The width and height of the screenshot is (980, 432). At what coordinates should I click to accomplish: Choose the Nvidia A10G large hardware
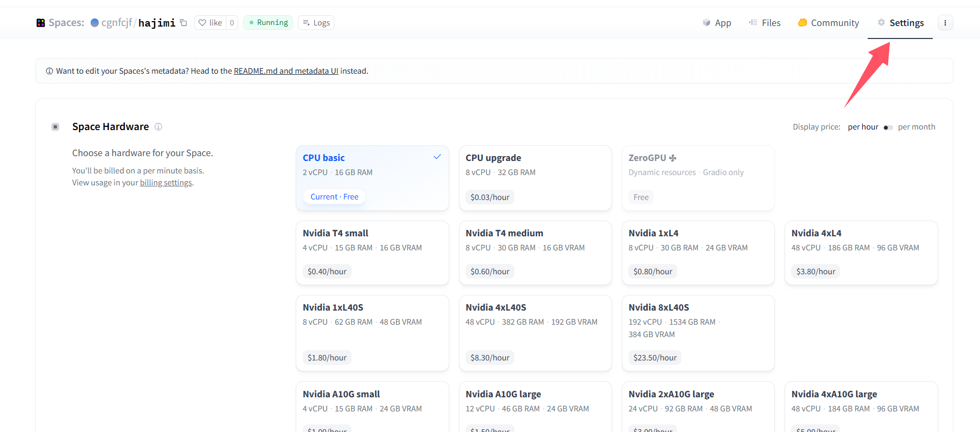click(x=535, y=407)
